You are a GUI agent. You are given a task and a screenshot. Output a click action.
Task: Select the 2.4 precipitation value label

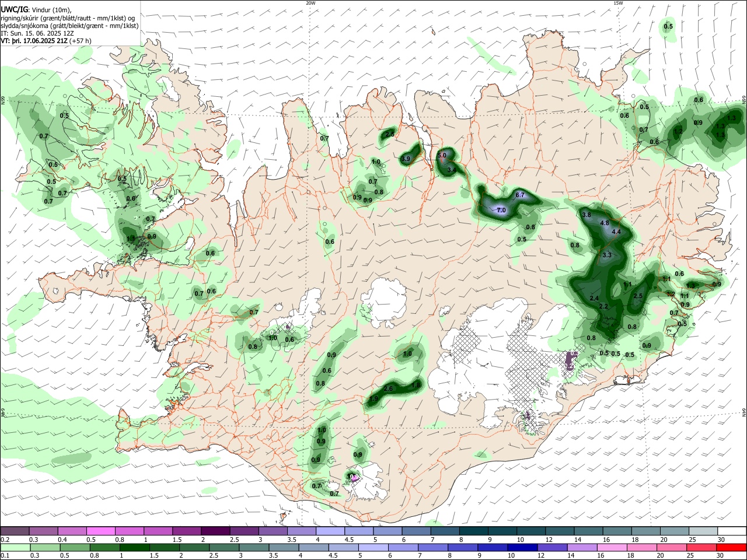click(x=595, y=299)
